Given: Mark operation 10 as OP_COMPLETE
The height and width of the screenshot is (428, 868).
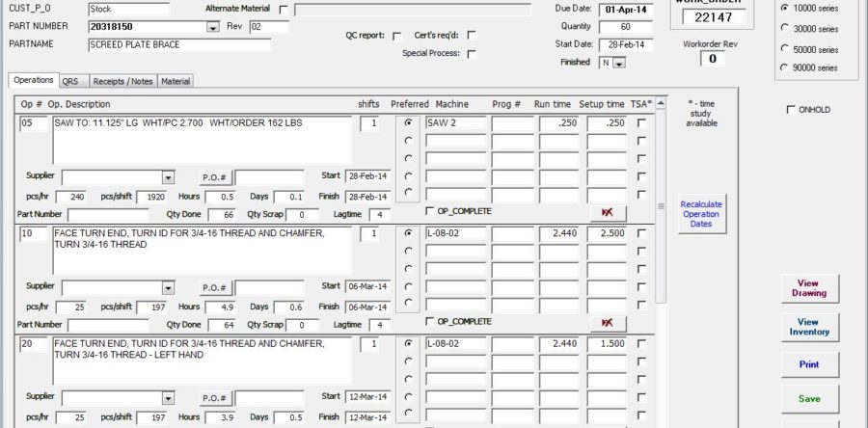Looking at the screenshot, I should pos(429,321).
